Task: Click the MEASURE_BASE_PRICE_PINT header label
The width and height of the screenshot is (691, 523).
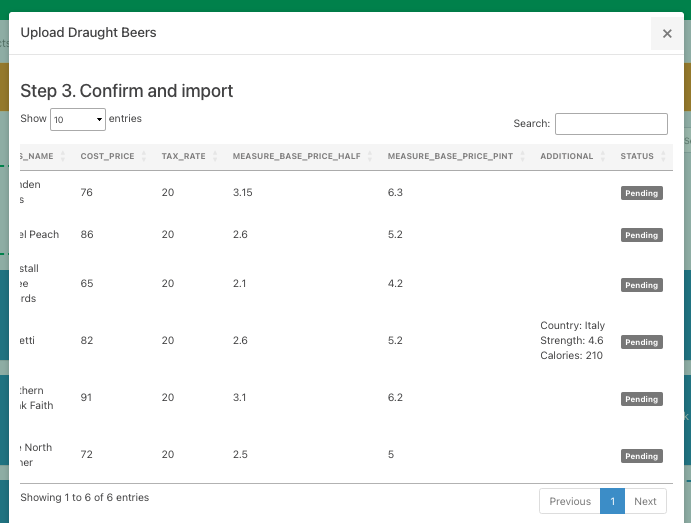Action: coord(450,157)
